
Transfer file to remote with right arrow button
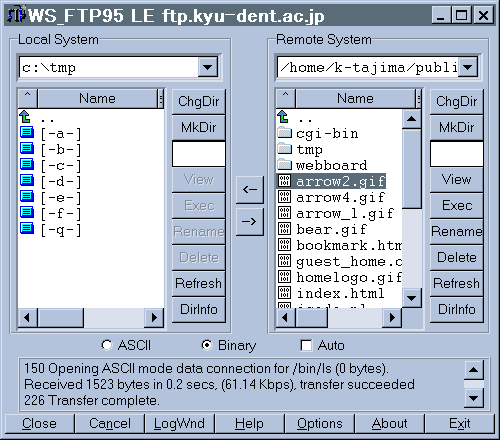point(250,222)
